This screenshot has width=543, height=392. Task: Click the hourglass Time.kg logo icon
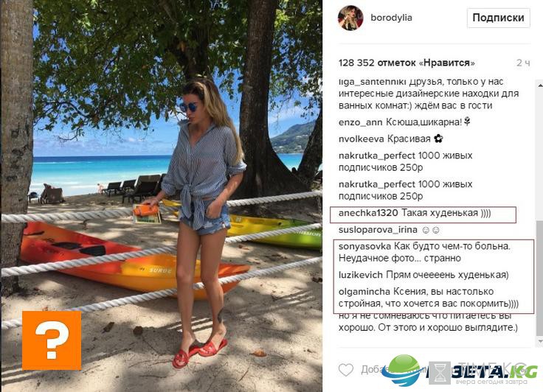440,373
